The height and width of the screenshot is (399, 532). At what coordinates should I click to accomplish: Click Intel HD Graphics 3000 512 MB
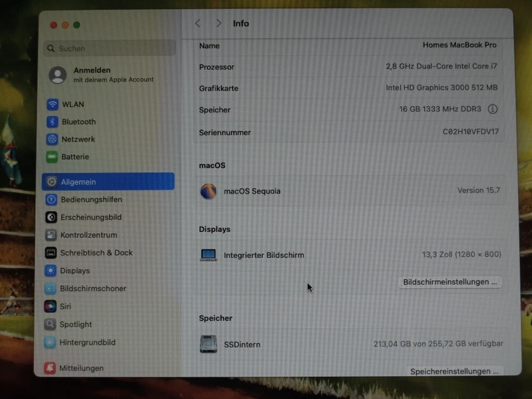tap(442, 88)
